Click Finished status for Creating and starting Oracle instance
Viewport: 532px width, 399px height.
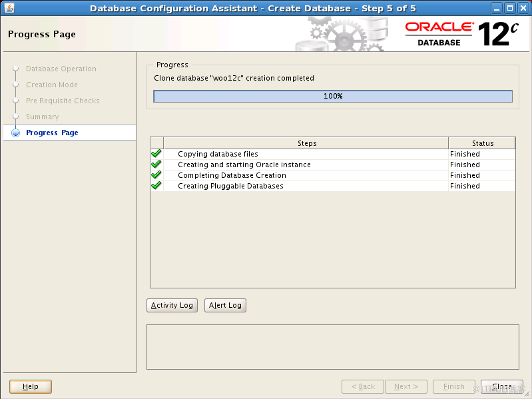pos(465,165)
